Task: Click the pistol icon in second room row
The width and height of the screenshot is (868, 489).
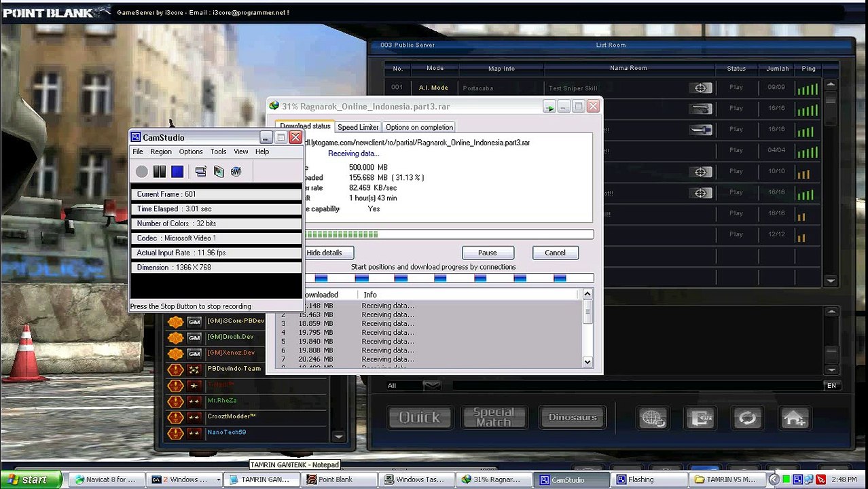Action: tap(701, 108)
